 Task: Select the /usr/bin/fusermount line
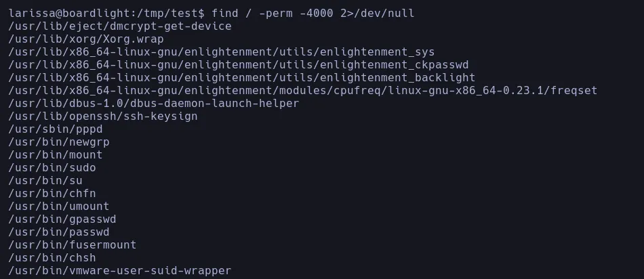pyautogui.click(x=73, y=244)
